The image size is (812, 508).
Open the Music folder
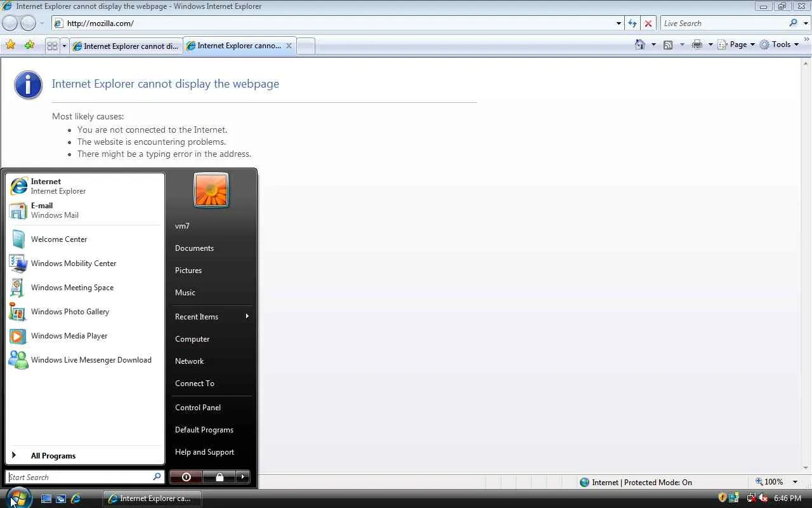coord(211,293)
